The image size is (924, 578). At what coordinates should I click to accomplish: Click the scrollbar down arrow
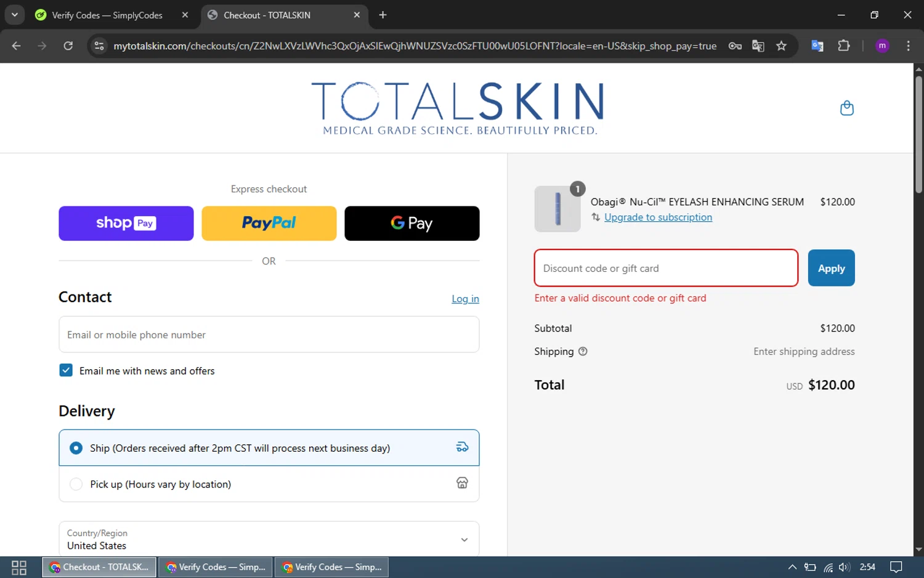(x=918, y=549)
